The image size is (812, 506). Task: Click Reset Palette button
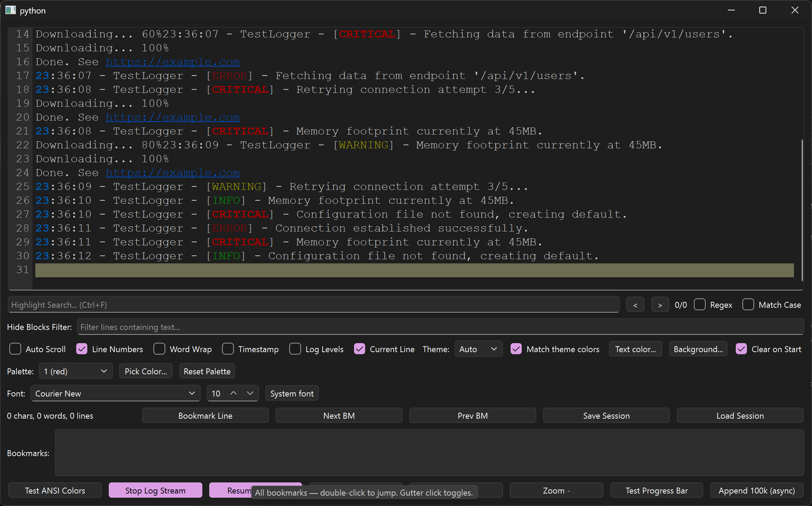pos(207,371)
